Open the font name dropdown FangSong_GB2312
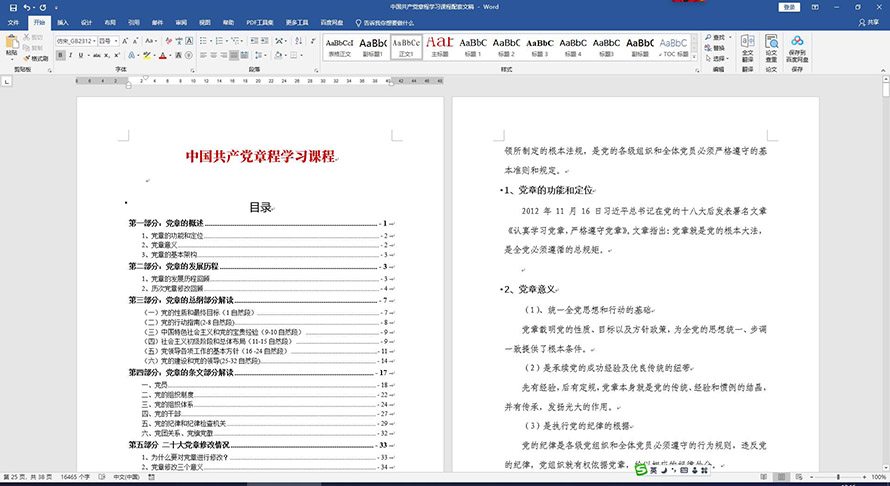 94,41
